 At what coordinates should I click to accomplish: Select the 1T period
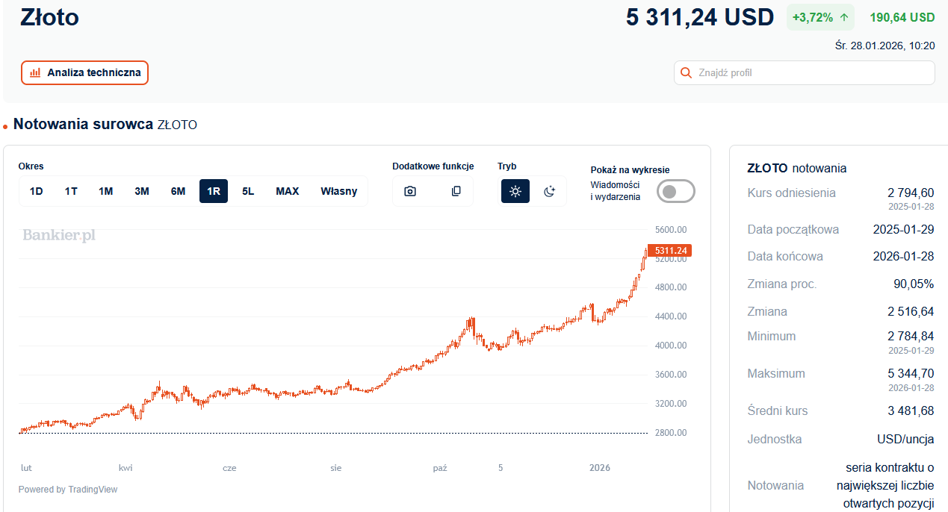pyautogui.click(x=71, y=191)
